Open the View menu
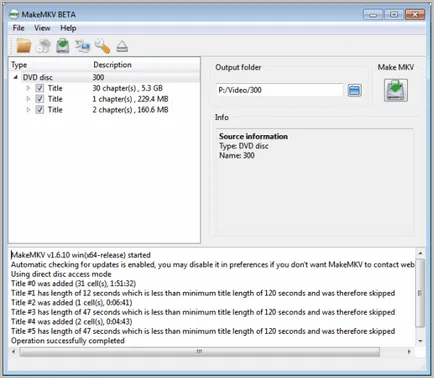The image size is (434, 378). [x=42, y=28]
